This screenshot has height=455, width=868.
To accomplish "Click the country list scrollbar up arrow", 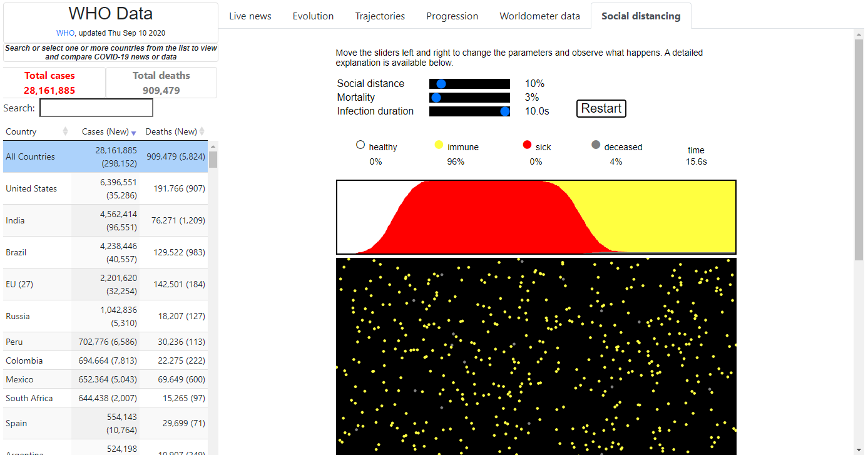I will pos(213,146).
